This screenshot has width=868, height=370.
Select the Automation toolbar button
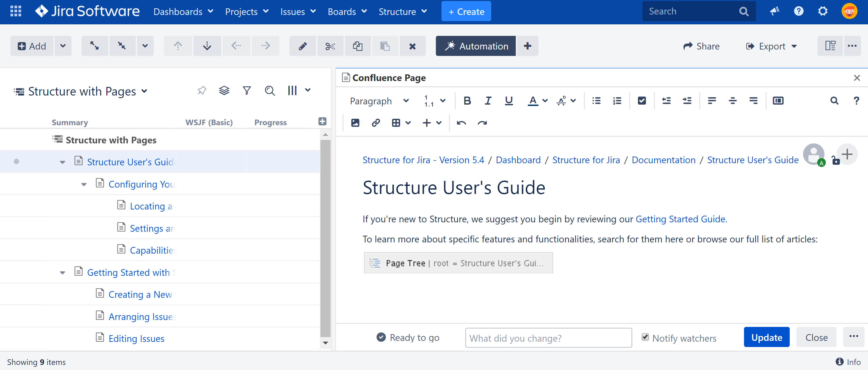pos(475,46)
